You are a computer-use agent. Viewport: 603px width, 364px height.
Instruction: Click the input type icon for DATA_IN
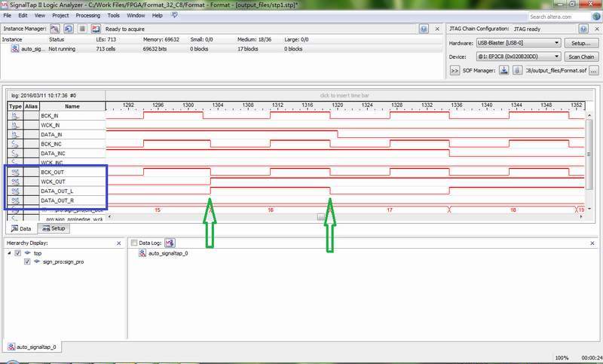15,135
